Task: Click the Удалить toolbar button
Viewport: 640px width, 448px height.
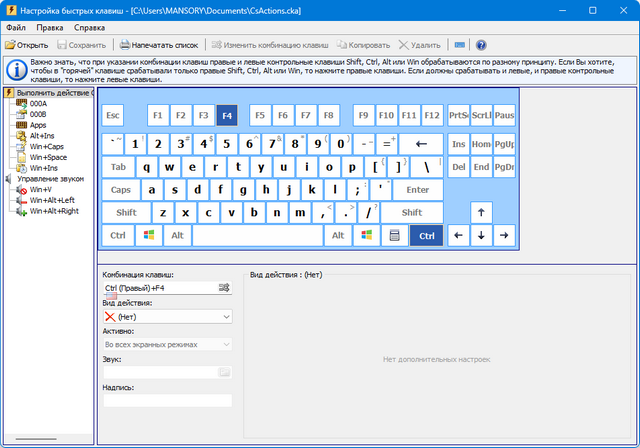Action: click(x=420, y=45)
